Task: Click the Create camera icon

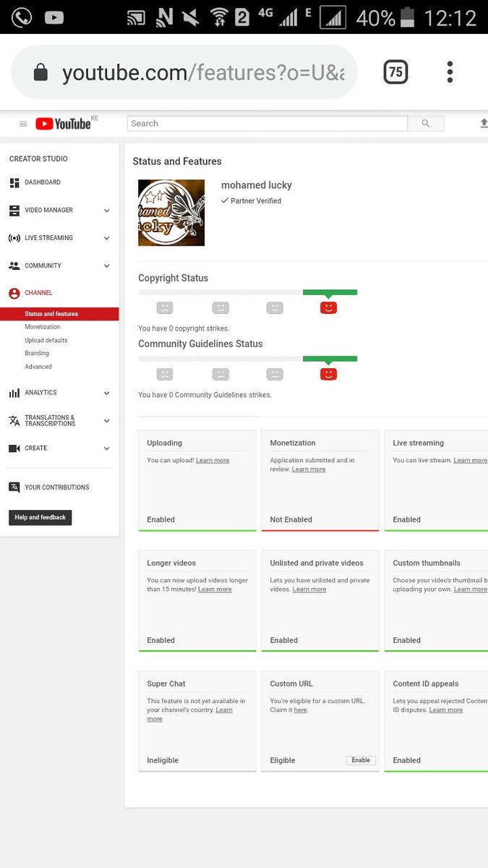Action: click(14, 448)
